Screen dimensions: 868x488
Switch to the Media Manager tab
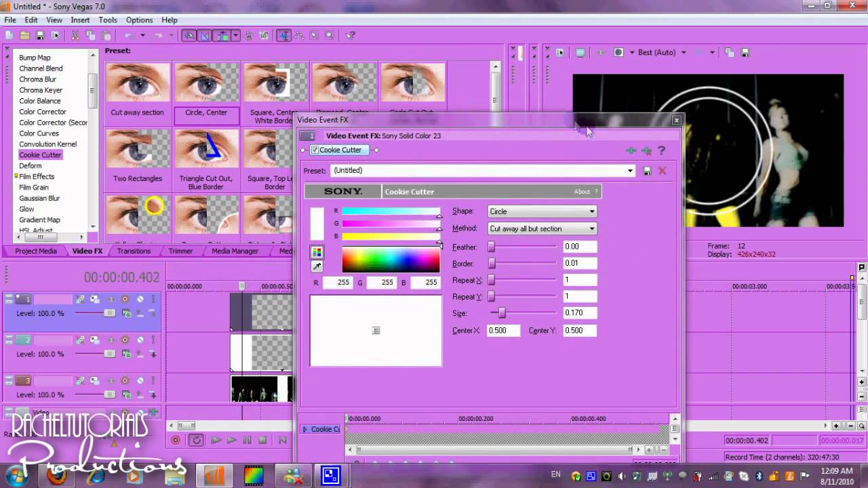tap(235, 251)
